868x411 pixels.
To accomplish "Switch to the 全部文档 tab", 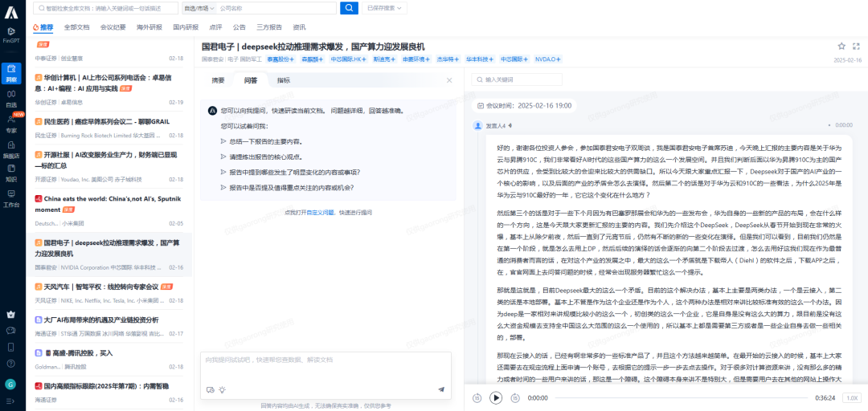I will click(x=76, y=26).
